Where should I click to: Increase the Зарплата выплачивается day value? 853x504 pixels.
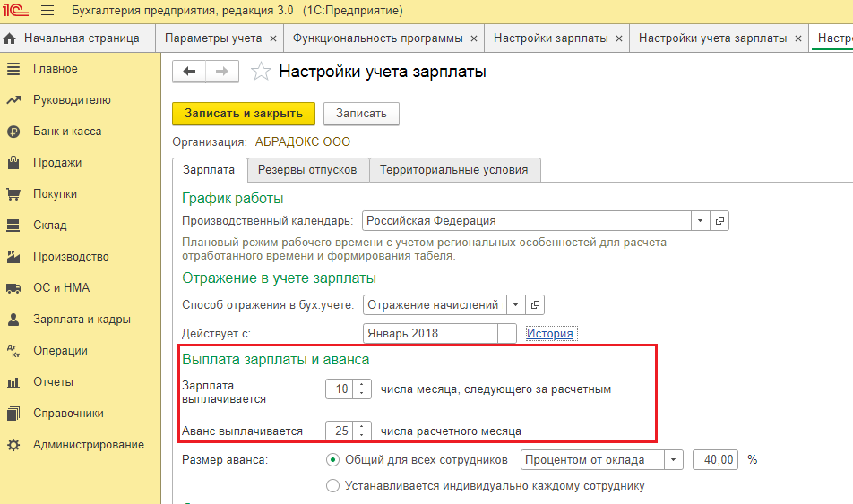coord(362,384)
